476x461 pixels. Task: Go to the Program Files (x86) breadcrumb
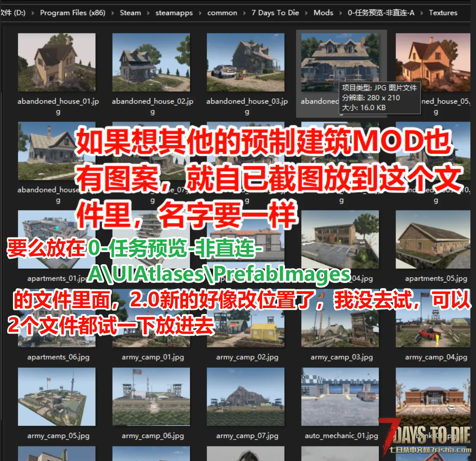[73, 13]
